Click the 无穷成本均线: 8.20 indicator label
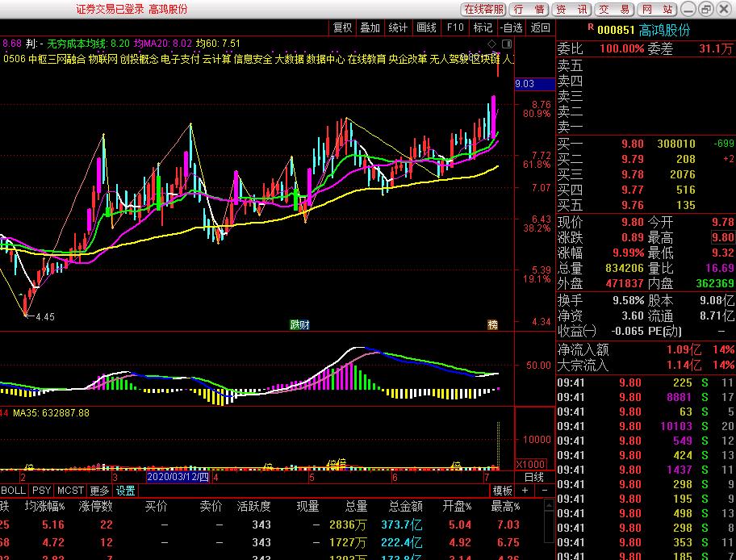This screenshot has height=560, width=736. 88,44
